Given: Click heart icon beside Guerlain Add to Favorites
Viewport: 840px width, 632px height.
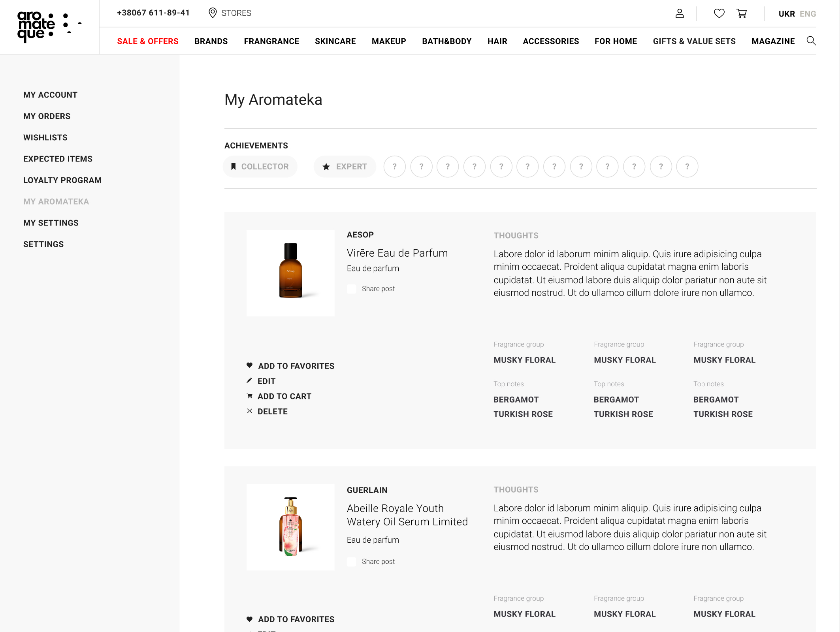Looking at the screenshot, I should click(249, 619).
